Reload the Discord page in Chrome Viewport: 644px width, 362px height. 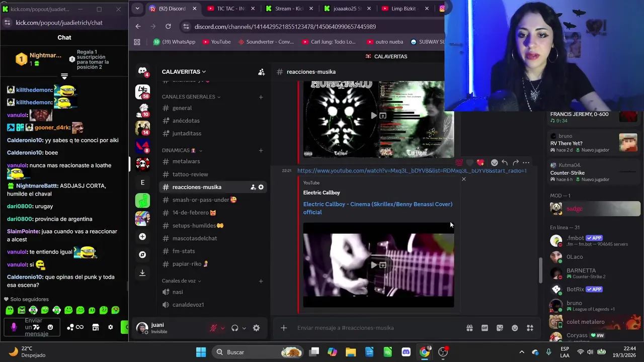[168, 27]
